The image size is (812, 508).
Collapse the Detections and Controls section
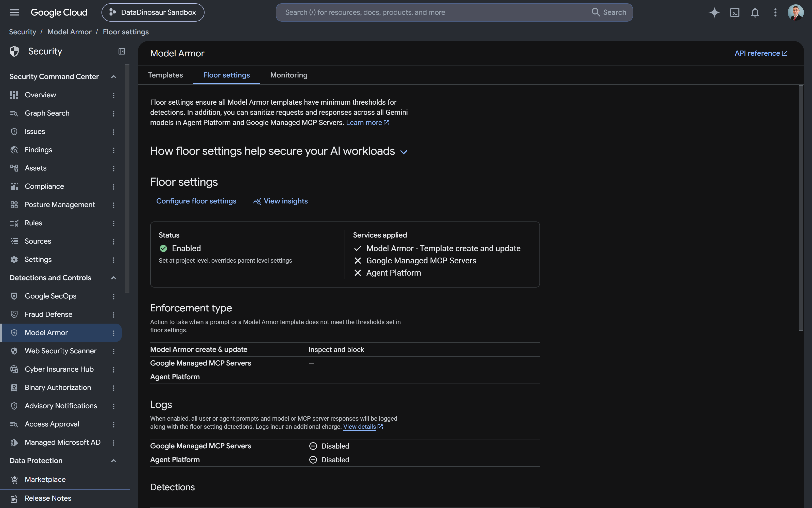tap(113, 278)
